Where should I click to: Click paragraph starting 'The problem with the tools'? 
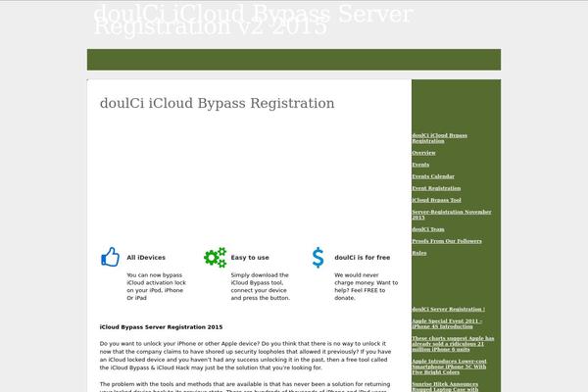[245, 386]
